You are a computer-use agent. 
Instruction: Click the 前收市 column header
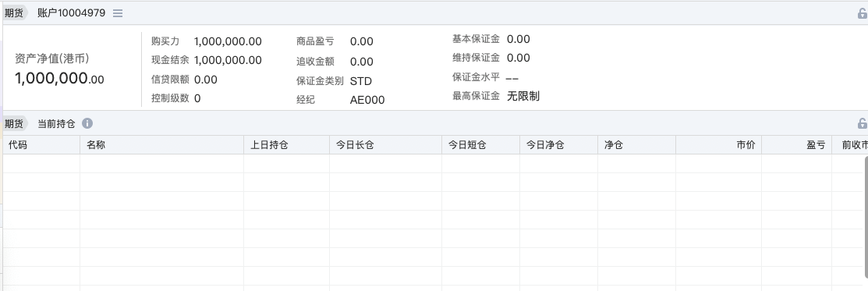850,145
